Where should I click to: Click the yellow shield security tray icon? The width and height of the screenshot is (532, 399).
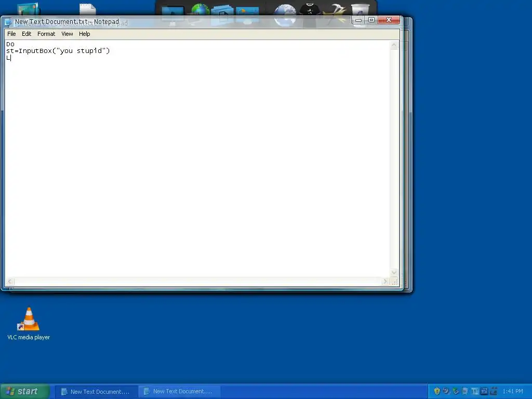[x=437, y=391]
